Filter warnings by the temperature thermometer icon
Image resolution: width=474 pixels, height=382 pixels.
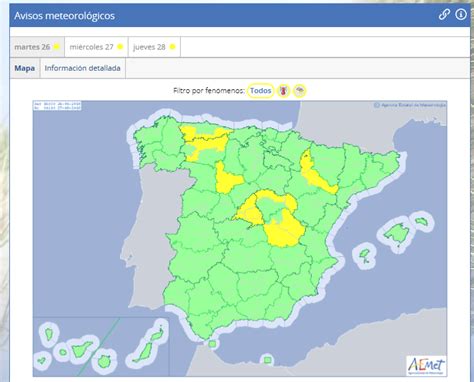pyautogui.click(x=283, y=91)
